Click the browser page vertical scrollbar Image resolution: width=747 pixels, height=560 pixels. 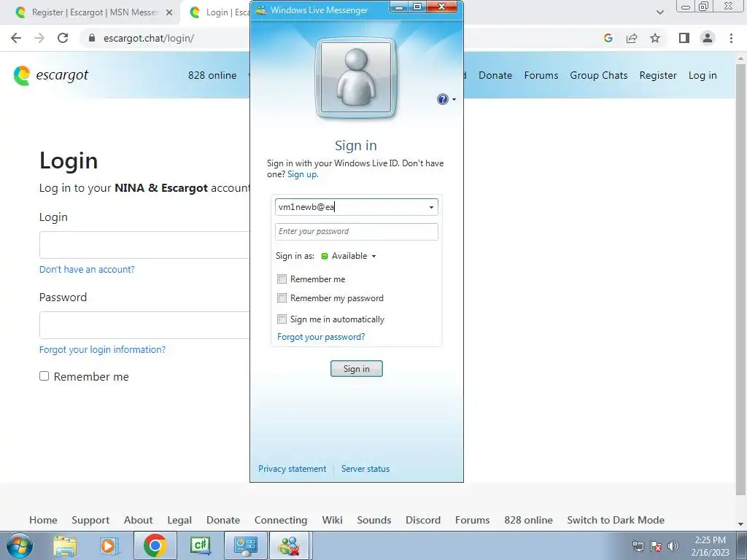(x=741, y=279)
